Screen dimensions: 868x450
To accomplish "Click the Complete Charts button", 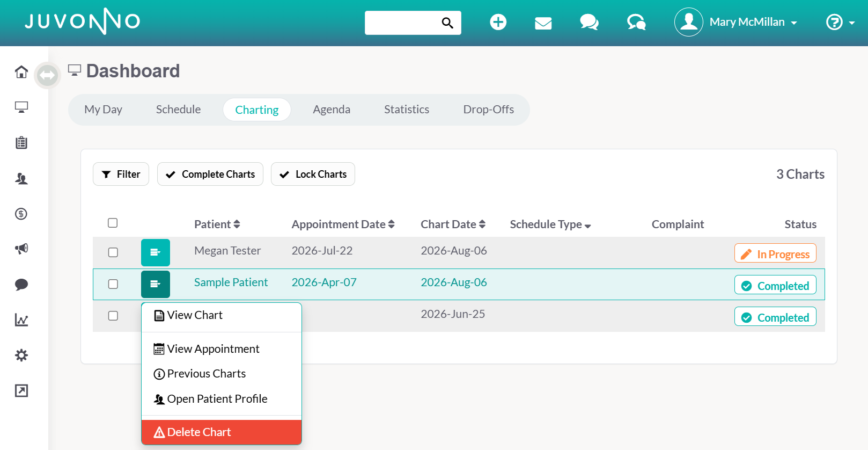I will [210, 174].
